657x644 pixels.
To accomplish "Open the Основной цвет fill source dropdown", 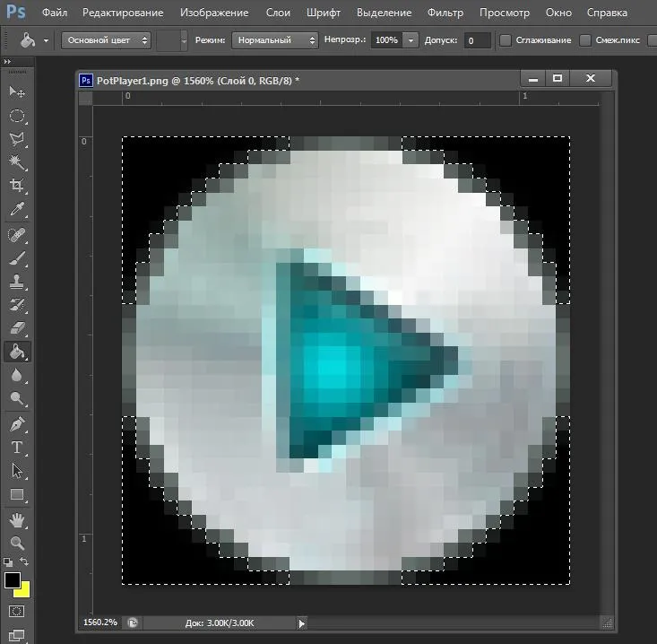I will tap(106, 40).
